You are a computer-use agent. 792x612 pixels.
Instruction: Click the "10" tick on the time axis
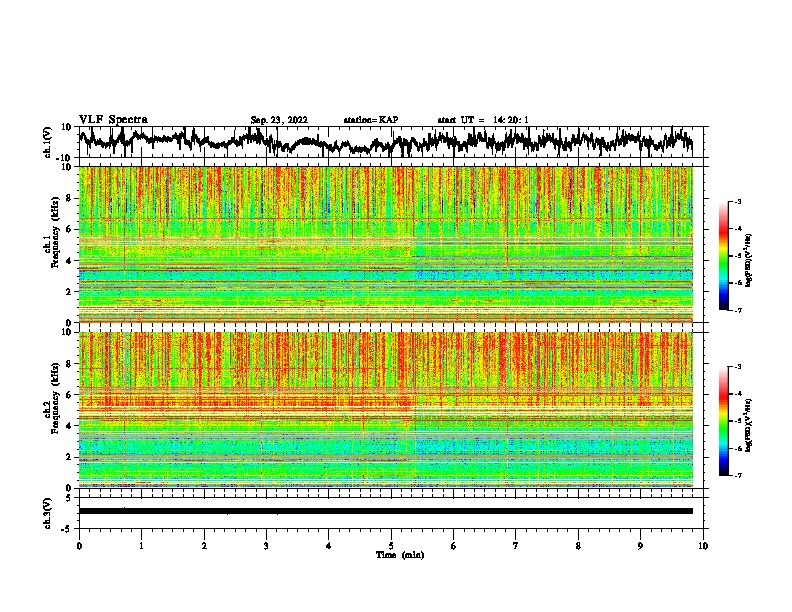click(x=703, y=546)
